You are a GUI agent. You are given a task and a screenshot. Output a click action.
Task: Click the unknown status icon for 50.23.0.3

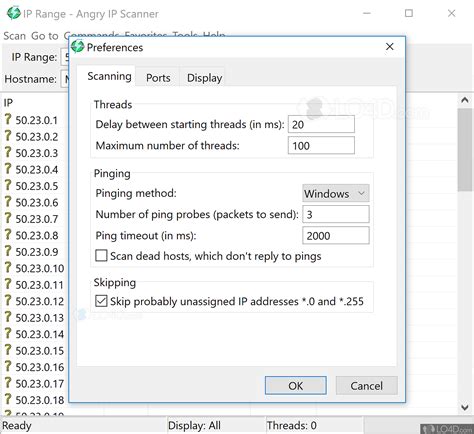(x=8, y=152)
